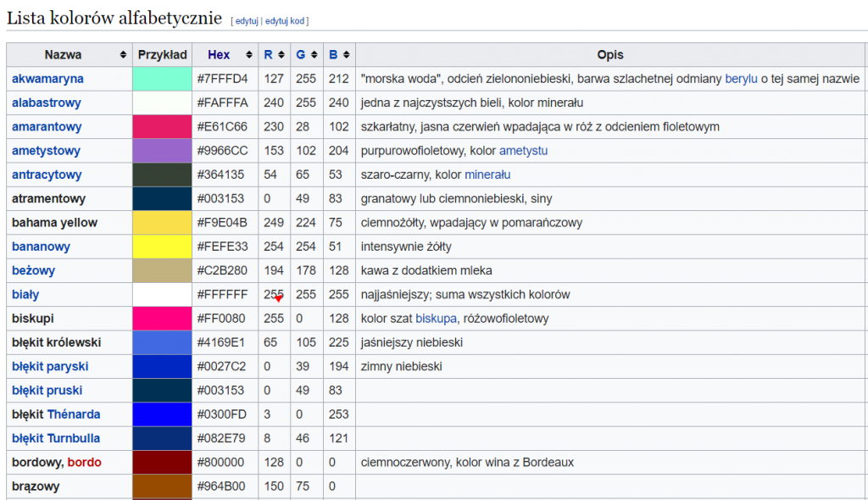The image size is (868, 500).
Task: Select hex value #7FFFD4
Action: tap(223, 79)
